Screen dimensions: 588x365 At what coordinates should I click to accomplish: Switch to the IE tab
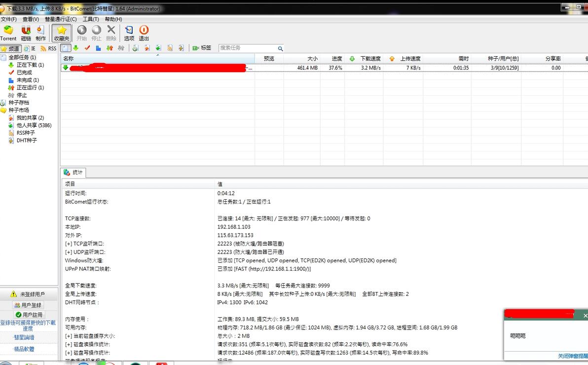[30, 48]
